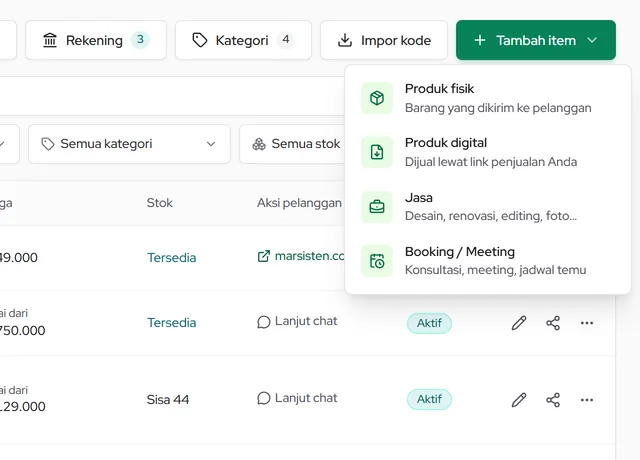The image size is (640, 460).
Task: Click the chat bubble icon in 750.000 row
Action: tap(264, 322)
